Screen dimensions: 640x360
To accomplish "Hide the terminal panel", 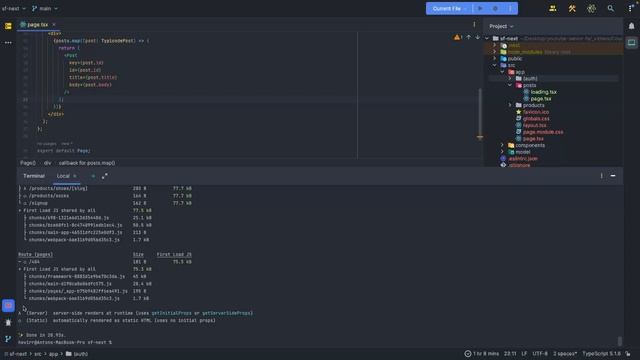I will click(x=613, y=176).
